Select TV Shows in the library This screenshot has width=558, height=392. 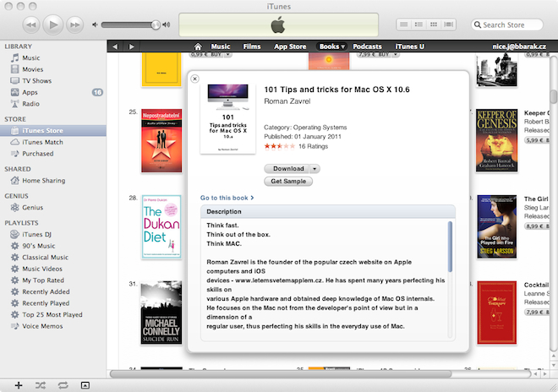coord(53,81)
